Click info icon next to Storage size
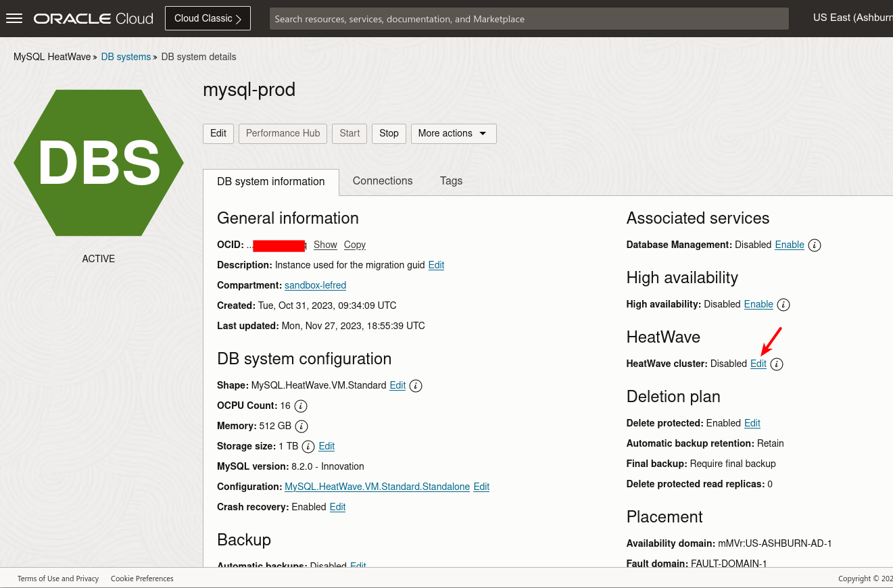This screenshot has height=588, width=893. pyautogui.click(x=308, y=447)
